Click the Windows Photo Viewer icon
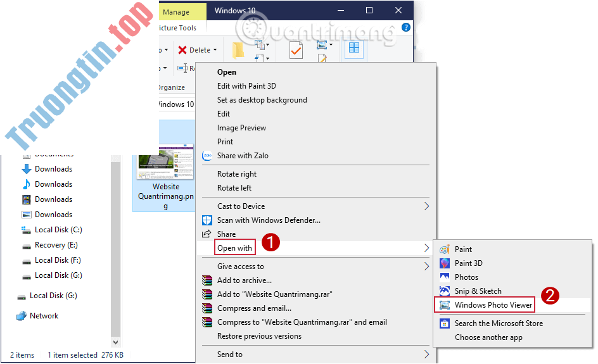The image size is (598, 364). pos(445,305)
